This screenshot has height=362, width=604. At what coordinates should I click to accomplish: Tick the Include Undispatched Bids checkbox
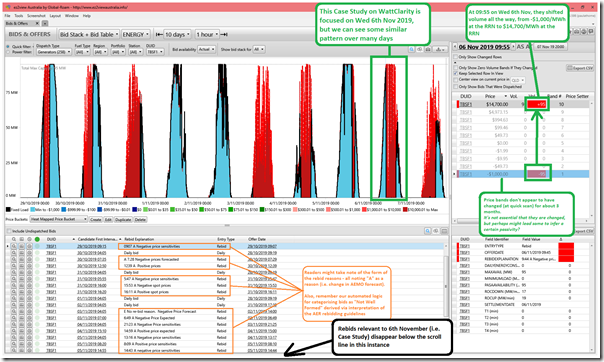coord(8,231)
